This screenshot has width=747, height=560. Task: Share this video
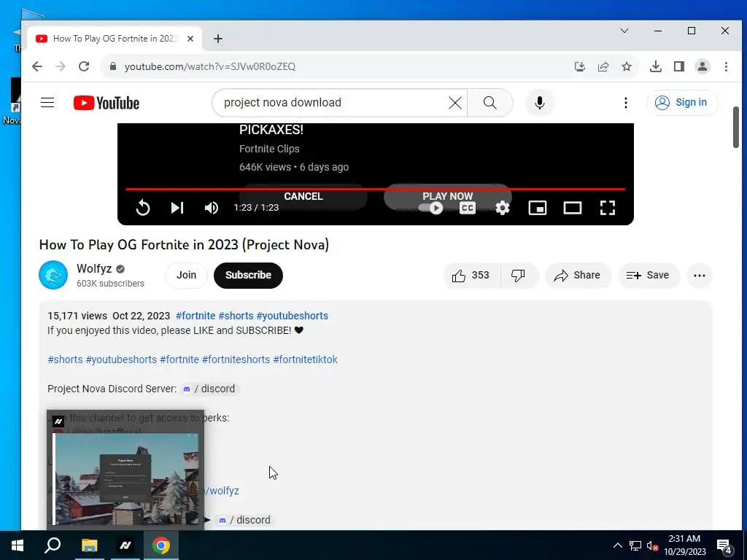pyautogui.click(x=578, y=275)
